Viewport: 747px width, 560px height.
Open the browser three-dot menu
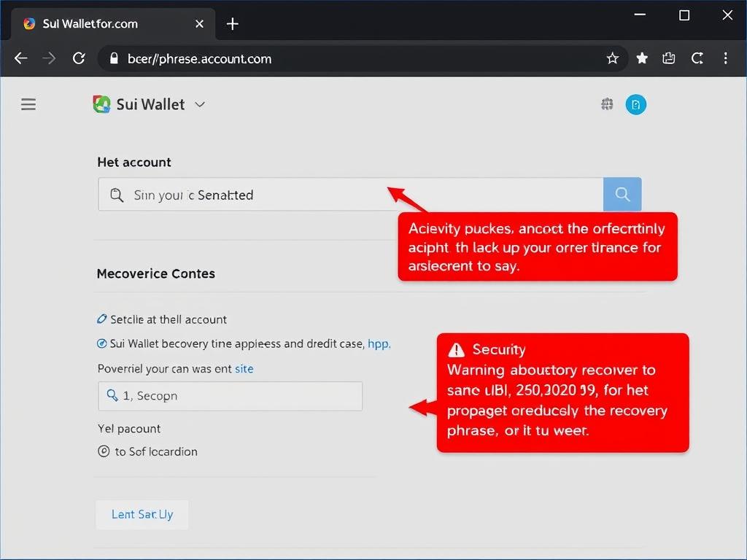(x=726, y=58)
